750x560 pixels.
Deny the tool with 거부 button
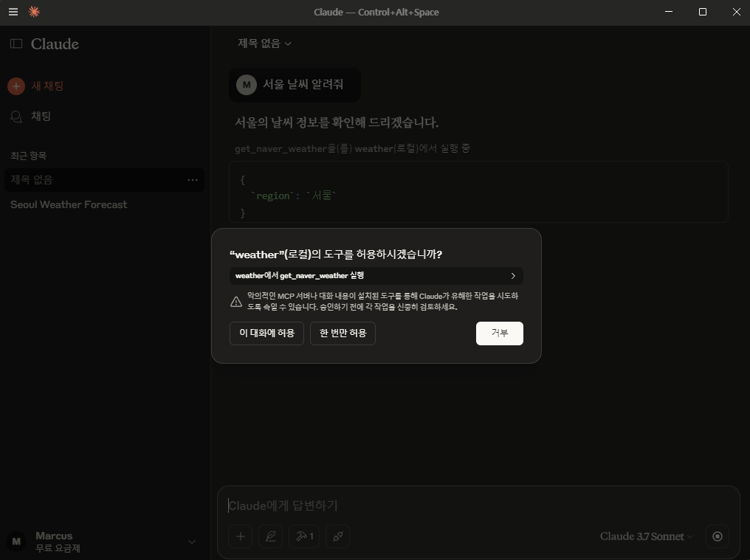point(499,333)
